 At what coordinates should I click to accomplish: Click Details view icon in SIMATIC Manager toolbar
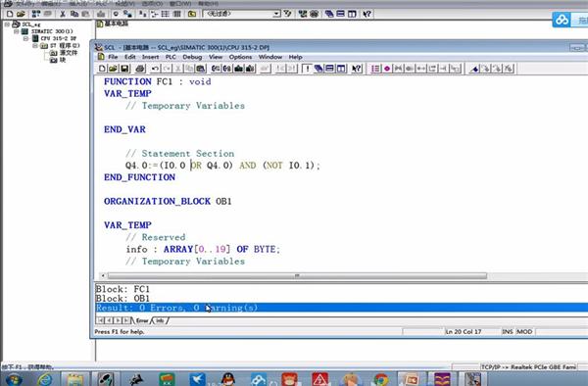(177, 14)
